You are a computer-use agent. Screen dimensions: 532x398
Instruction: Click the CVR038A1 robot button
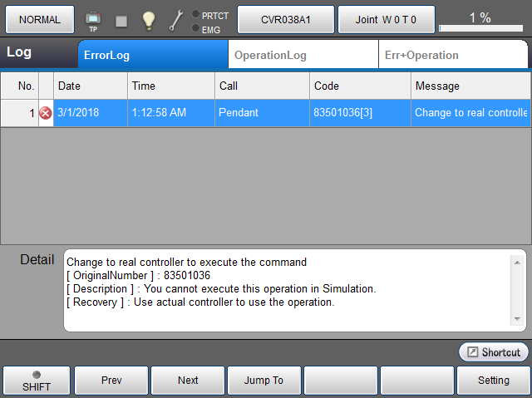(286, 19)
